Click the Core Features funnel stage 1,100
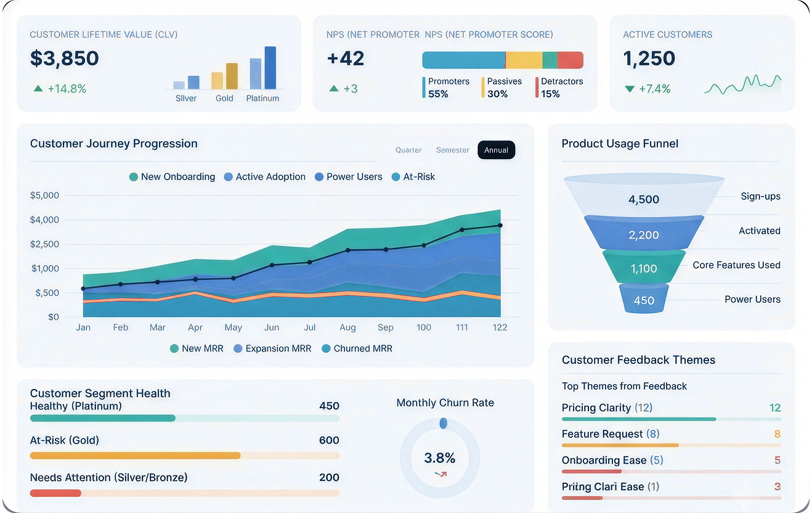The image size is (812, 513). click(644, 268)
